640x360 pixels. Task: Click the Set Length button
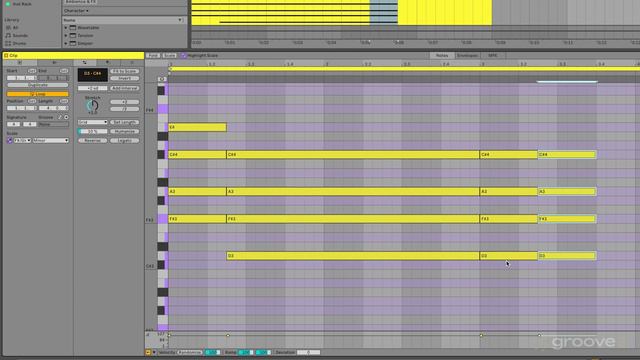click(x=124, y=122)
